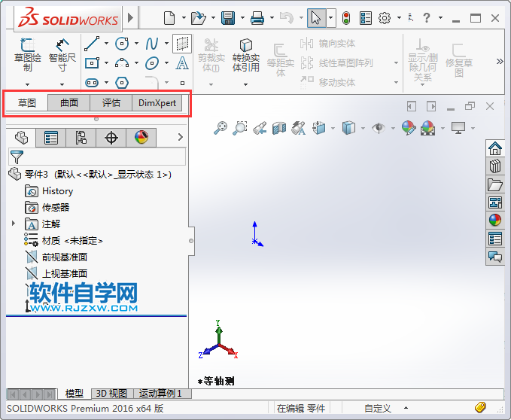The height and width of the screenshot is (420, 511).
Task: Select the 上视基准面 plane
Action: point(56,273)
